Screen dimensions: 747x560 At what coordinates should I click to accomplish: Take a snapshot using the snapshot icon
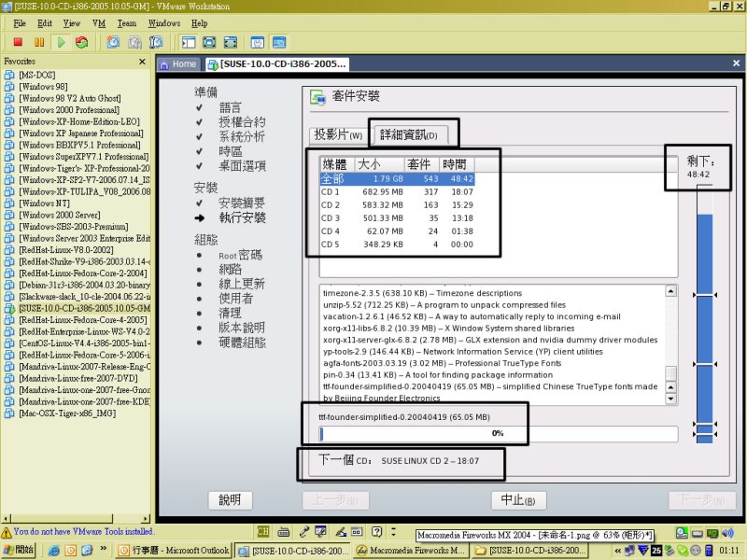pos(113,42)
